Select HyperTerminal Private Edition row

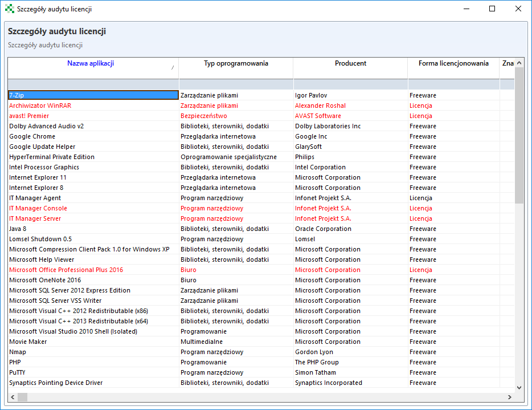tap(261, 157)
